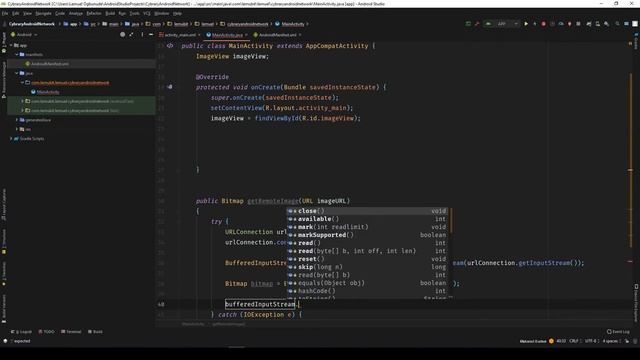Click the Profile app eye-shaped icon
The image size is (640, 360).
pos(561,24)
